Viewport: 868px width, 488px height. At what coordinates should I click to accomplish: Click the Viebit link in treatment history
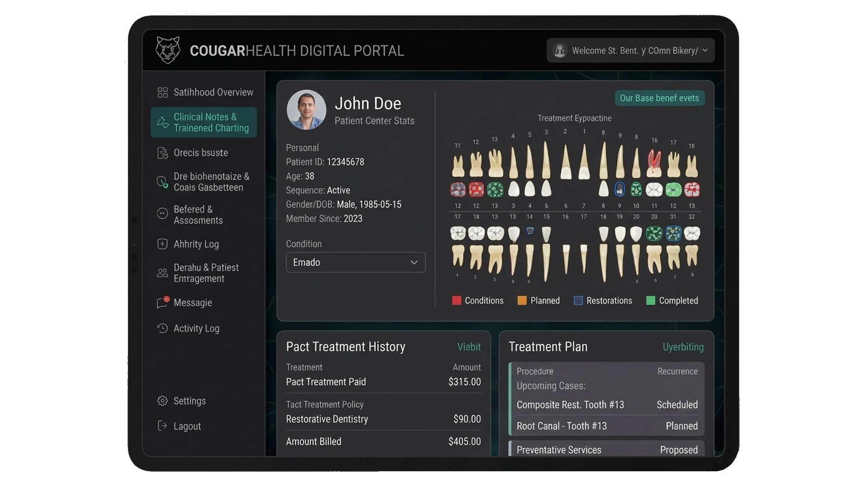(469, 347)
